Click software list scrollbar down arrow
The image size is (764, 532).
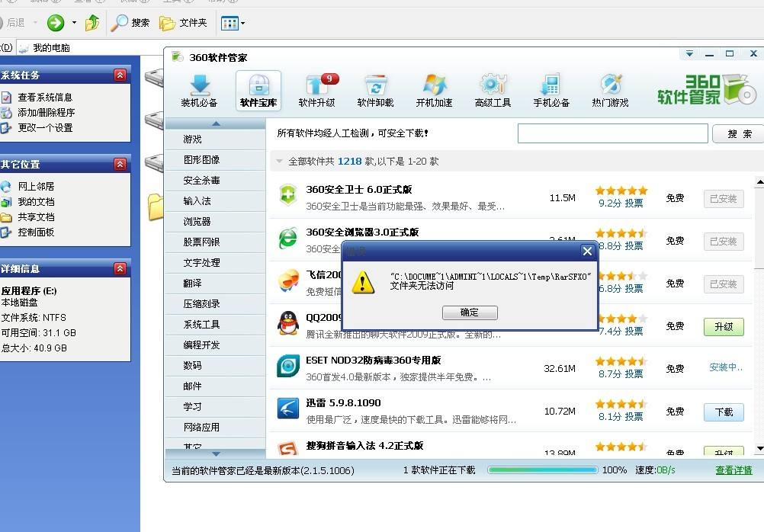(x=759, y=448)
